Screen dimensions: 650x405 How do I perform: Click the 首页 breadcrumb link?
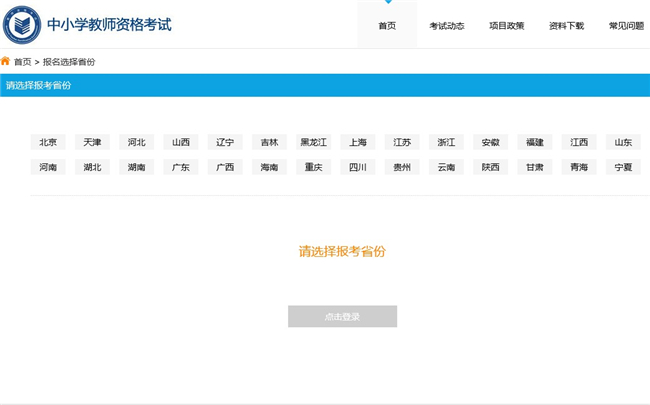22,62
